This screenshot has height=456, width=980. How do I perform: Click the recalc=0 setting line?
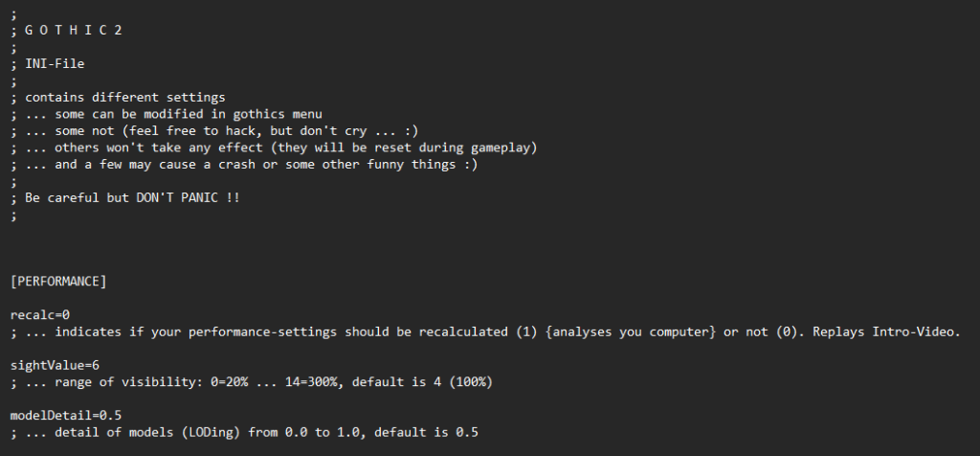point(41,314)
